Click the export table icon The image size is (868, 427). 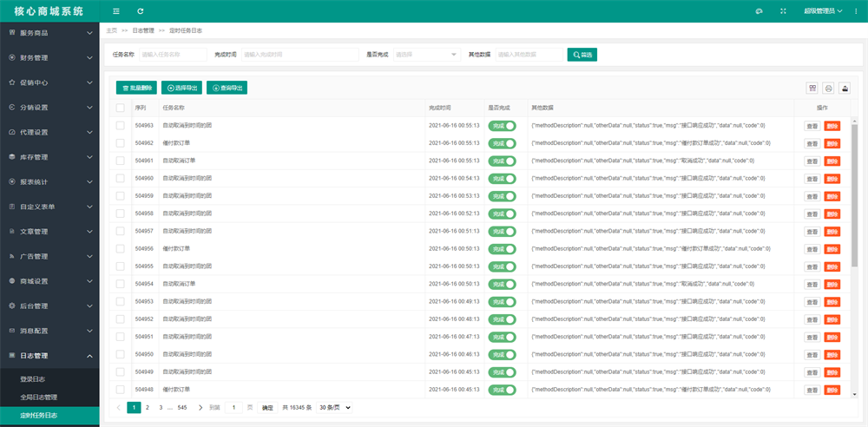tap(845, 88)
